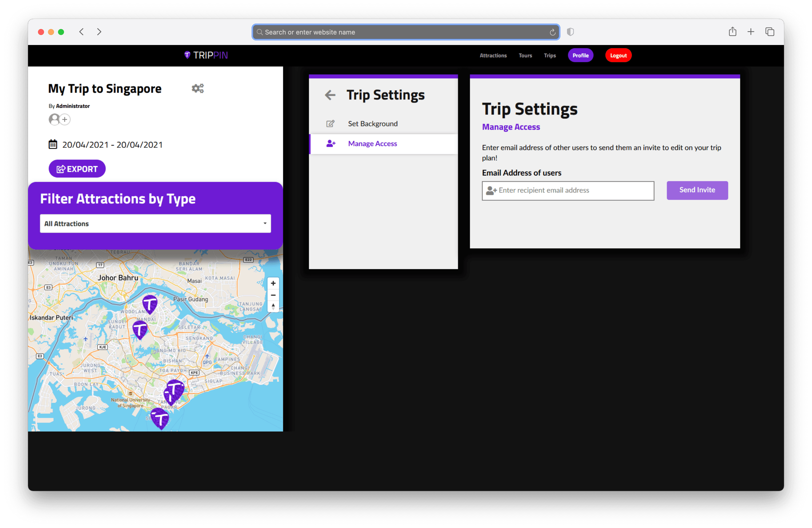Select Manage Access settings option
This screenshot has height=528, width=812.
click(372, 143)
